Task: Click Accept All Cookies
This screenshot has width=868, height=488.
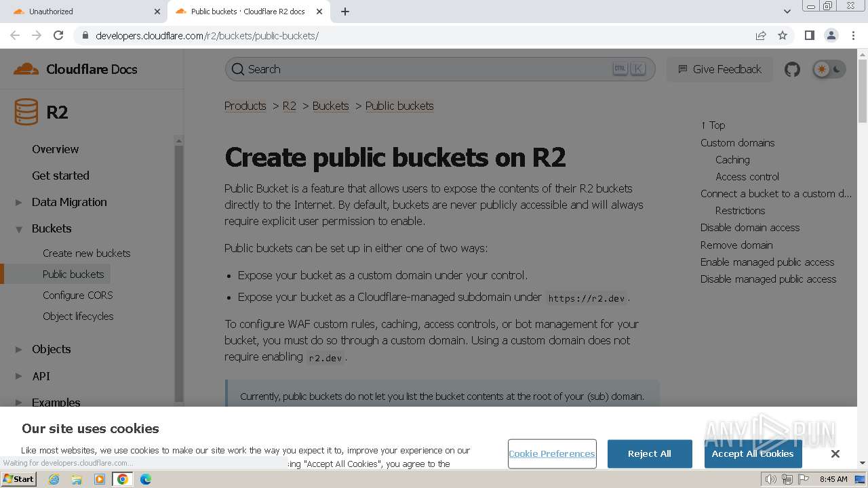Action: 753,453
